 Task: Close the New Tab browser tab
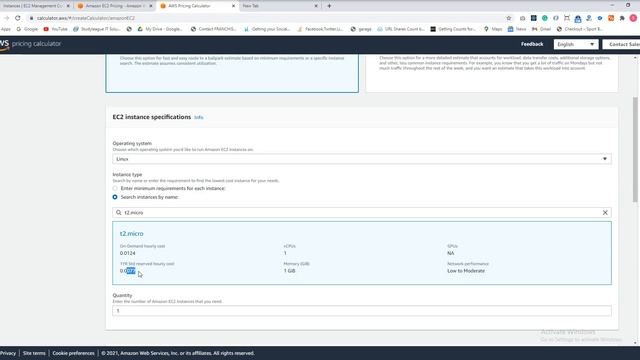[x=316, y=6]
